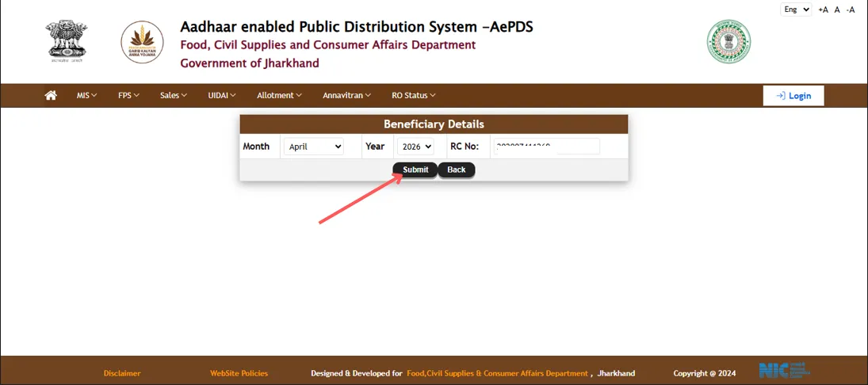Click the Jharkhand government green seal logo
Screen dimensions: 868x385
tap(728, 42)
